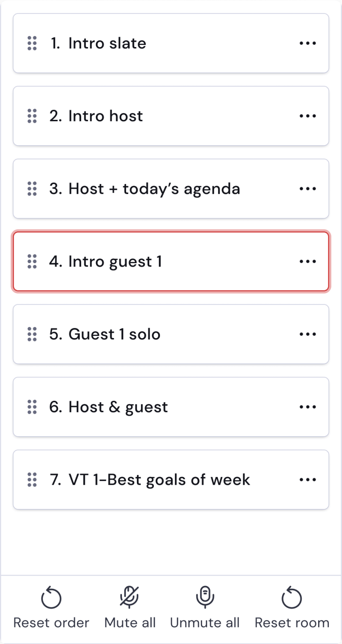Click drag handle for Host & guest
This screenshot has height=644, width=342.
pos(32,407)
